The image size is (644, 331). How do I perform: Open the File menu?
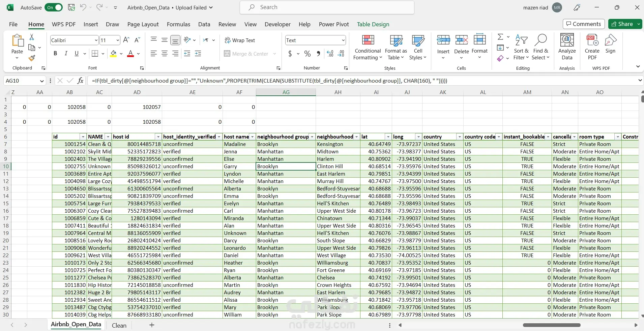[x=13, y=24]
